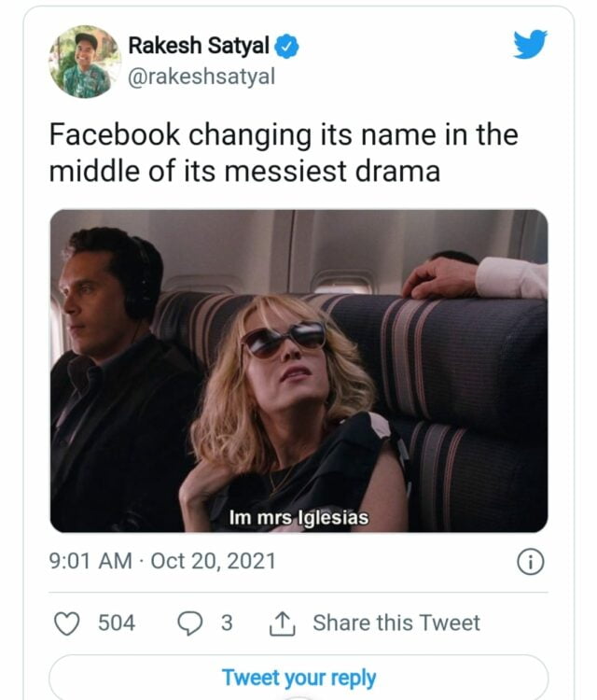The image size is (597, 700).
Task: Click the blue Twitter bird logo
Action: (x=530, y=44)
